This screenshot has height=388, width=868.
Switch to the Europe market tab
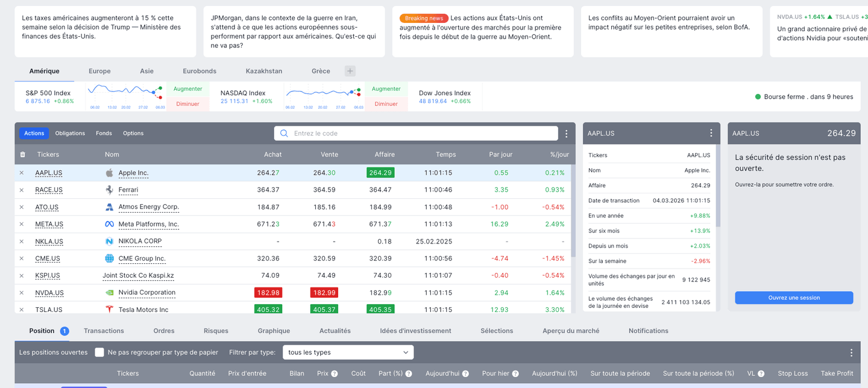point(99,70)
